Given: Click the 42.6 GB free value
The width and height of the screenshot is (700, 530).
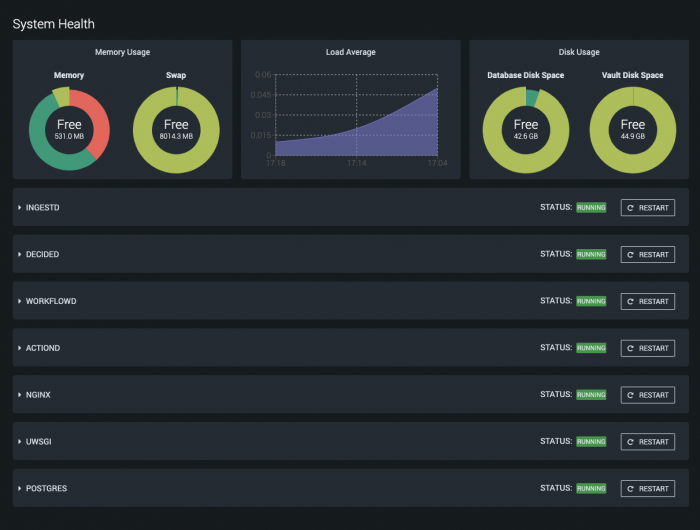Looking at the screenshot, I should click(526, 136).
